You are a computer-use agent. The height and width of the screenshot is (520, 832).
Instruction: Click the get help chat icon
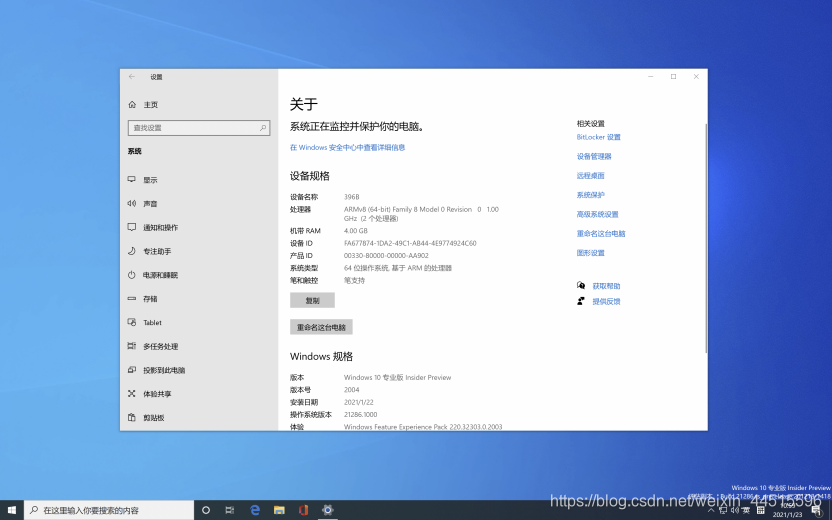(x=581, y=285)
